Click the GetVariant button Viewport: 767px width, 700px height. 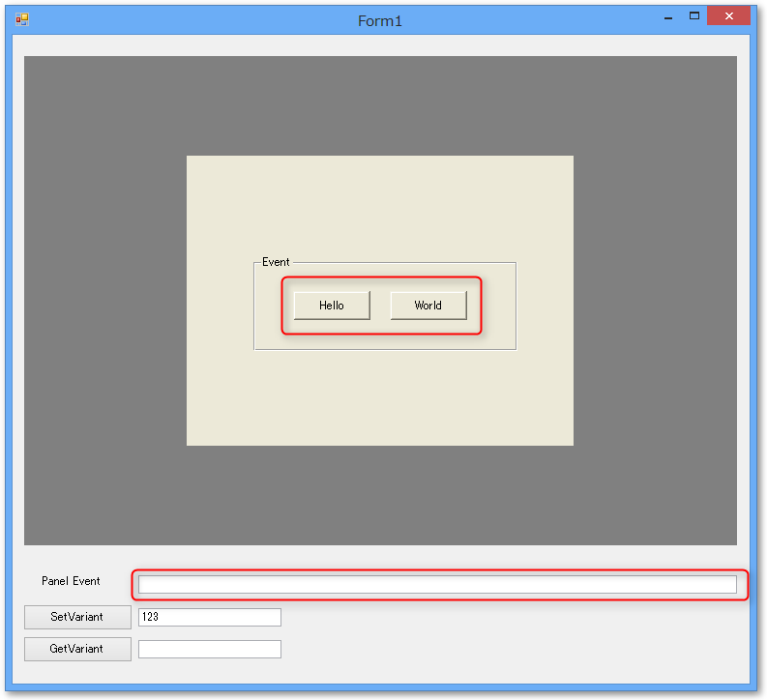(x=77, y=649)
